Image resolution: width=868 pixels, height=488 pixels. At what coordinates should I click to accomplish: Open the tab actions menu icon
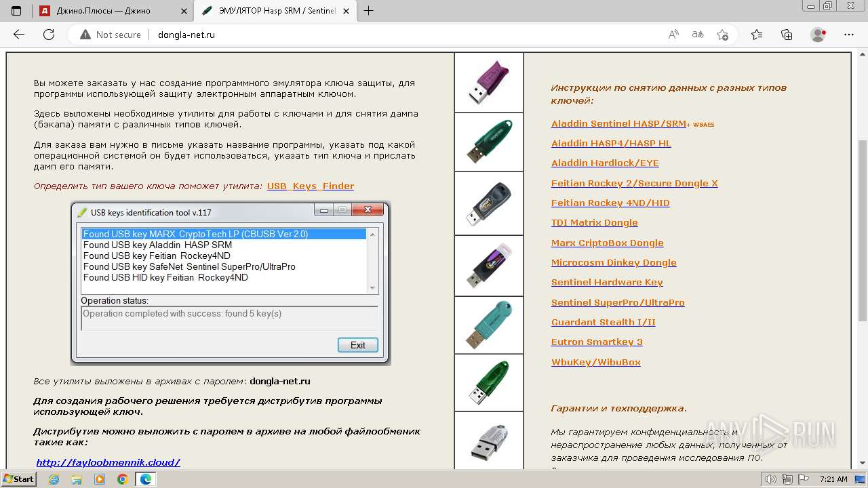16,11
